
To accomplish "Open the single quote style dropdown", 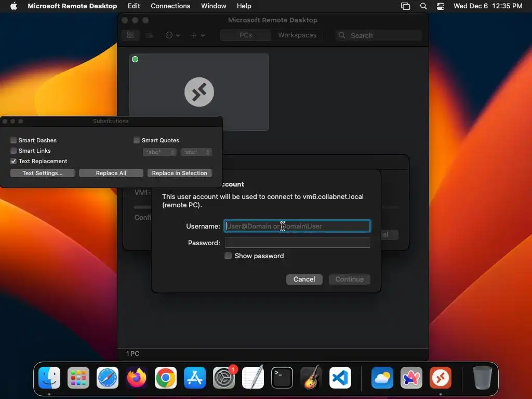I will click(196, 152).
